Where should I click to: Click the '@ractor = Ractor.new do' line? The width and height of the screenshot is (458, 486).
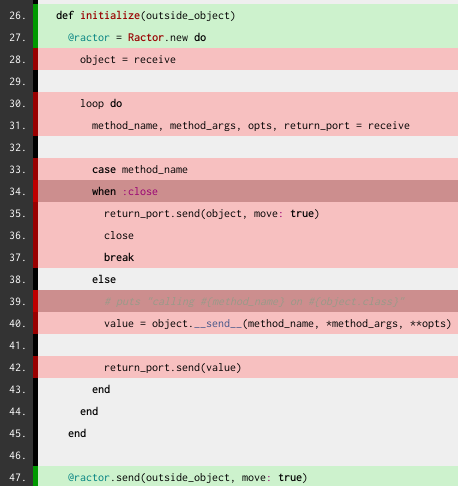[x=248, y=37]
